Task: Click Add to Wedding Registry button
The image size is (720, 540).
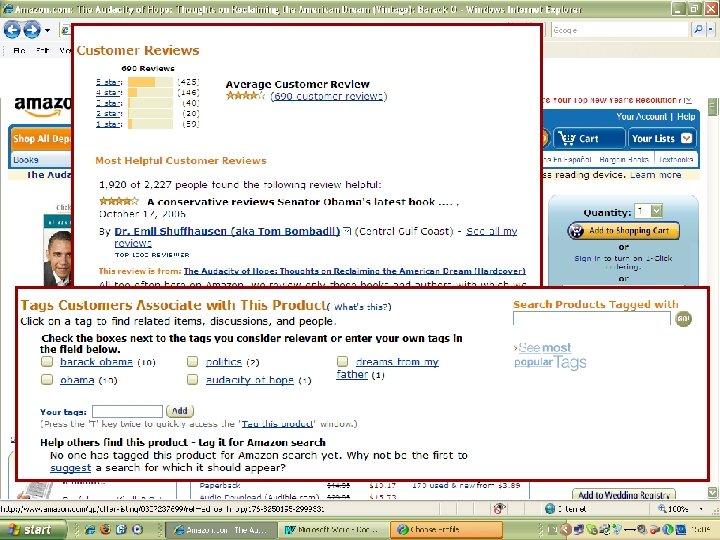Action: click(x=624, y=495)
